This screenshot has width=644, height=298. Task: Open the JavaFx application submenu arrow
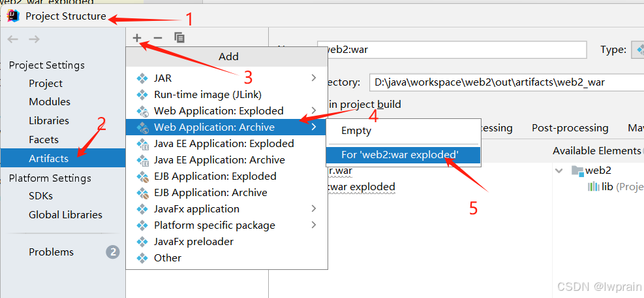click(x=314, y=208)
